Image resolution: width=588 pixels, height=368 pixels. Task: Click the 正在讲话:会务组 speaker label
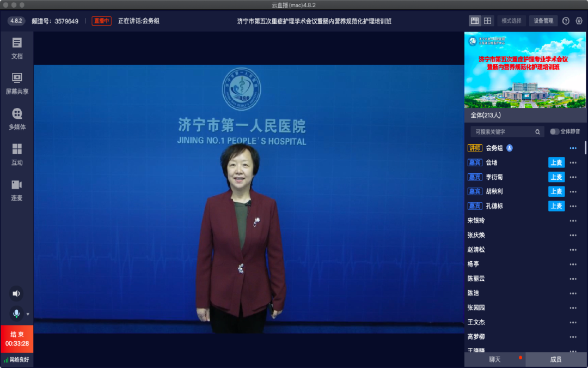139,21
